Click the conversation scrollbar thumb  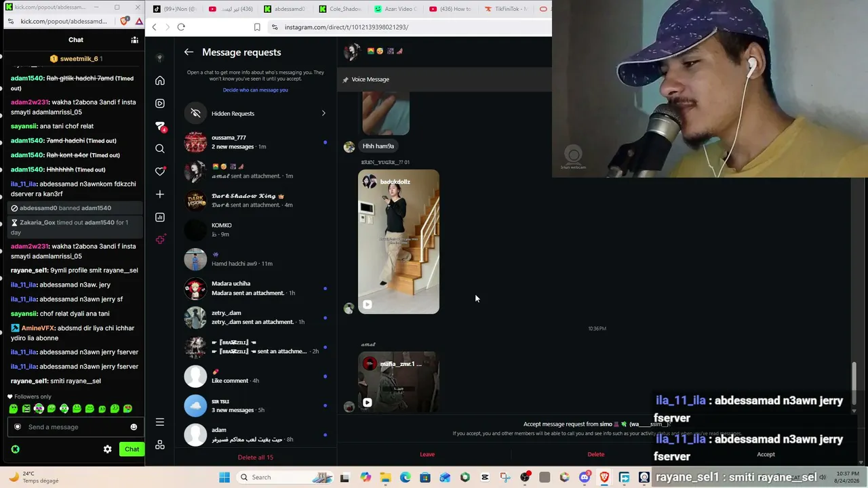pos(854,383)
